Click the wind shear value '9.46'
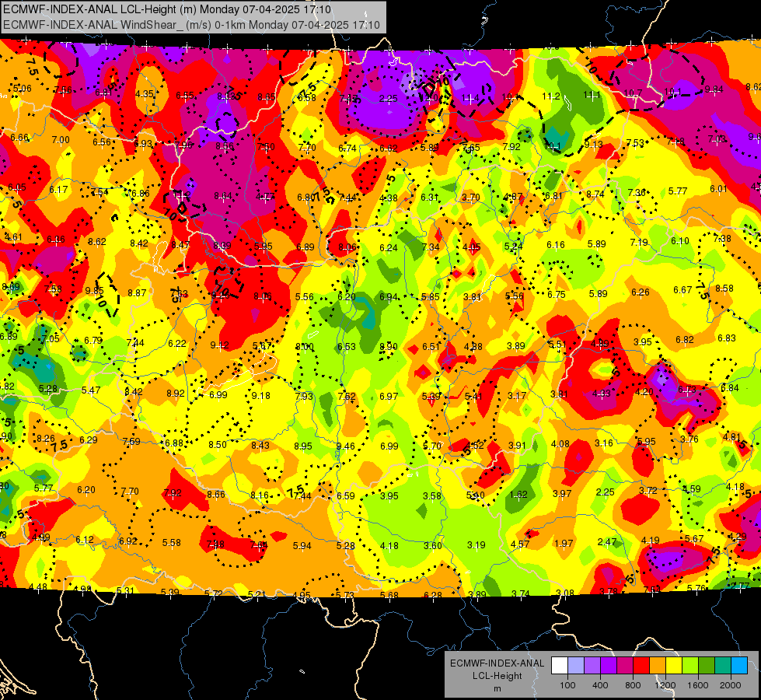The width and height of the screenshot is (761, 700). (x=346, y=446)
